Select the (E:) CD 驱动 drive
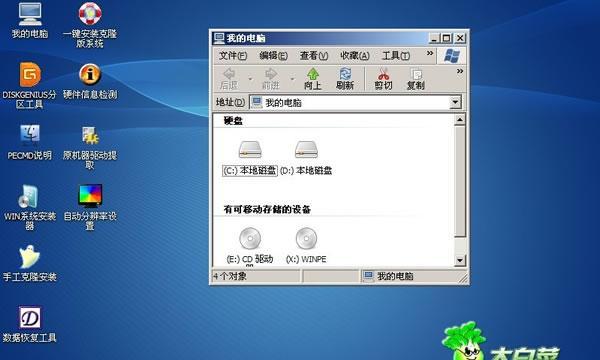 click(x=250, y=246)
